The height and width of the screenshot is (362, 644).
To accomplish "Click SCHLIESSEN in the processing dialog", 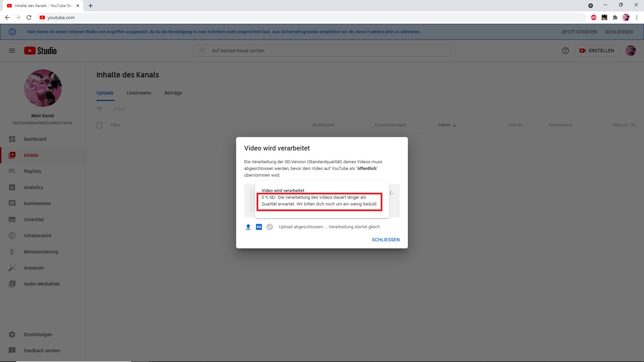I will tap(386, 240).
